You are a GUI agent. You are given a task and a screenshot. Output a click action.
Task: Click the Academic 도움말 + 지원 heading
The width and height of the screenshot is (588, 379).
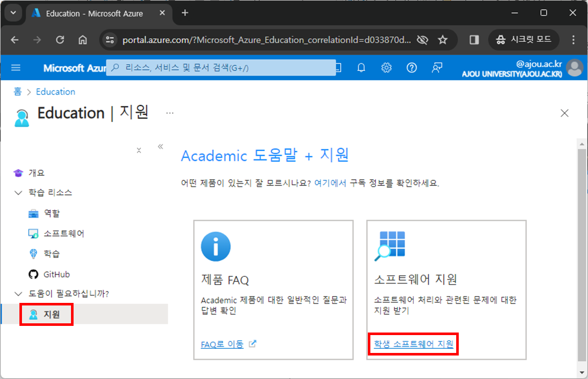click(x=265, y=155)
